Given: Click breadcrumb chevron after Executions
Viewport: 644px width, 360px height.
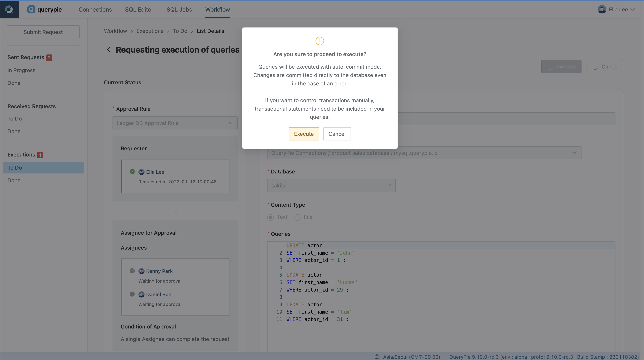Looking at the screenshot, I should pos(168,31).
